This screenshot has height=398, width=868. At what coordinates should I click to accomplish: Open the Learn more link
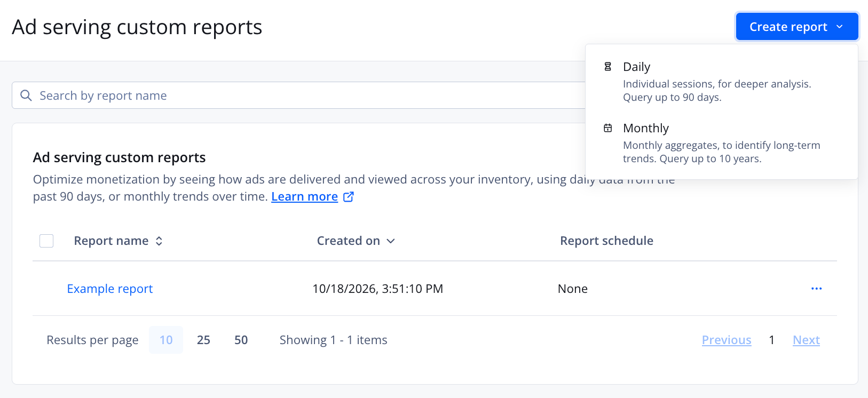304,197
